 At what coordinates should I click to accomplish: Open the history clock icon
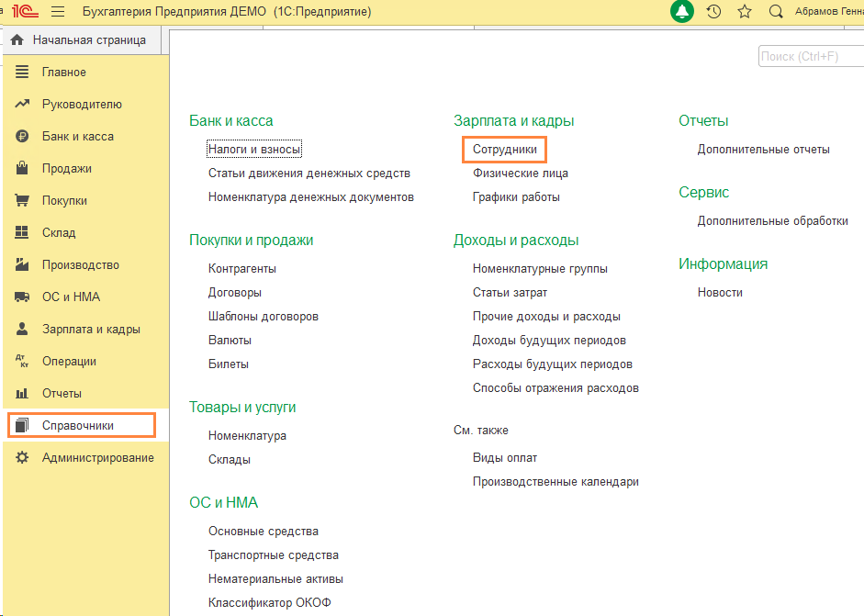coord(713,11)
